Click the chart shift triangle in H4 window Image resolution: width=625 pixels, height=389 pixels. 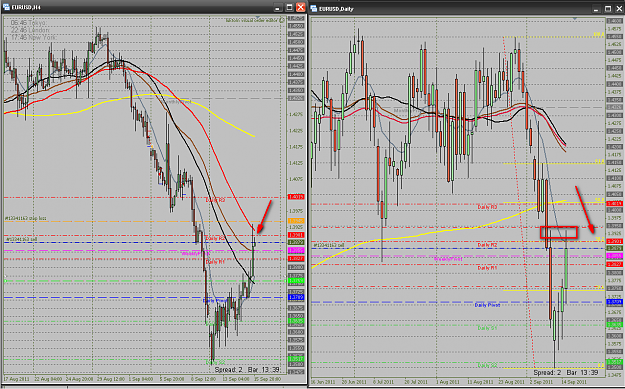[x=257, y=17]
